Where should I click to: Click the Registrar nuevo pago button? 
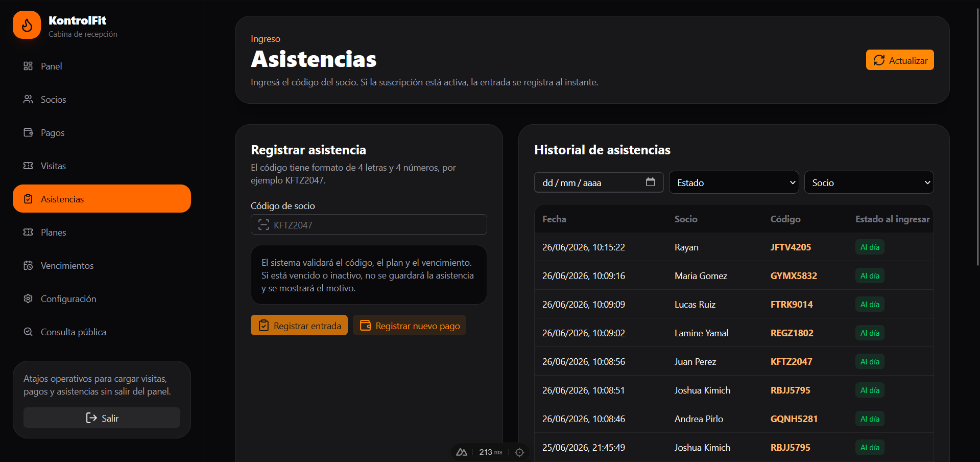[x=410, y=326]
